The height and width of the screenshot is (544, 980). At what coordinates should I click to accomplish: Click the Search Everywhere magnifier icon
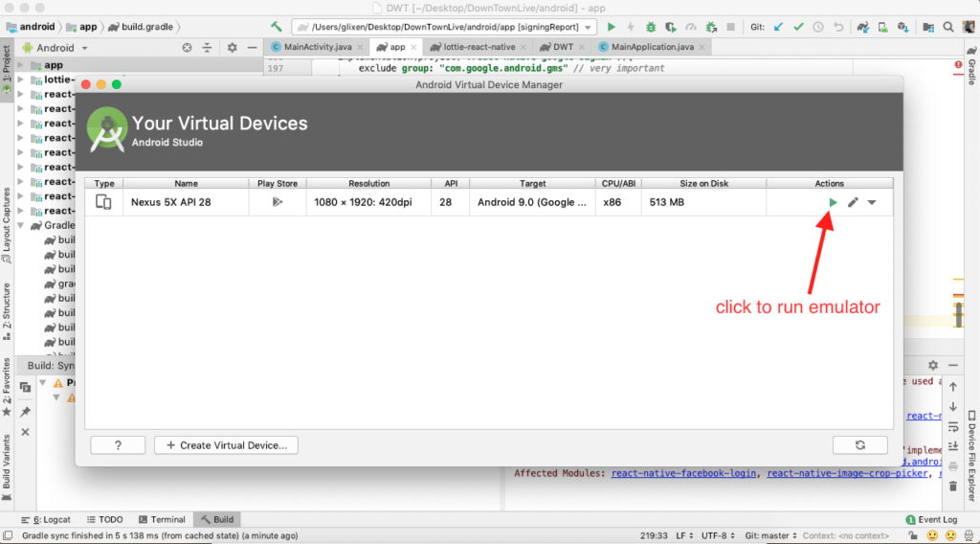[948, 27]
